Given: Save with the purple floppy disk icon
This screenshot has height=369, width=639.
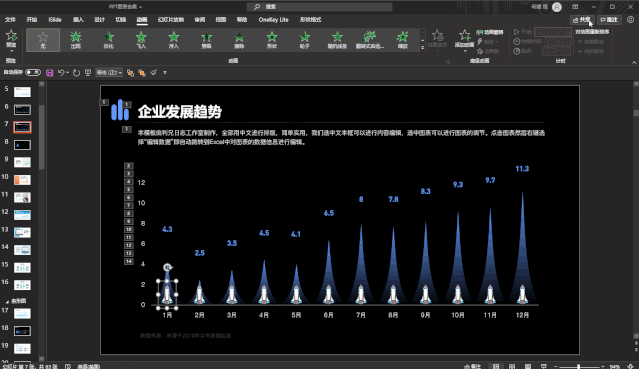Looking at the screenshot, I should [x=49, y=73].
